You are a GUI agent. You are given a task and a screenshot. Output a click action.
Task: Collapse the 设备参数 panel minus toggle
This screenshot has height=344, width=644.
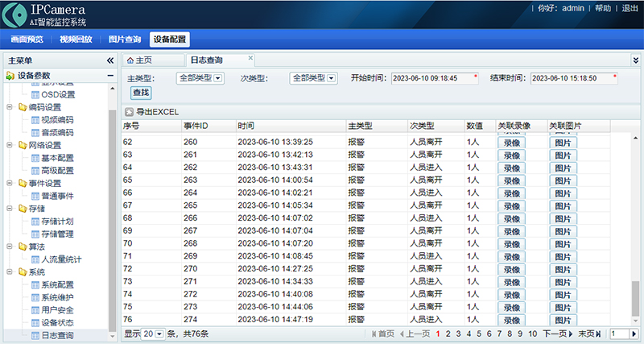click(x=110, y=76)
